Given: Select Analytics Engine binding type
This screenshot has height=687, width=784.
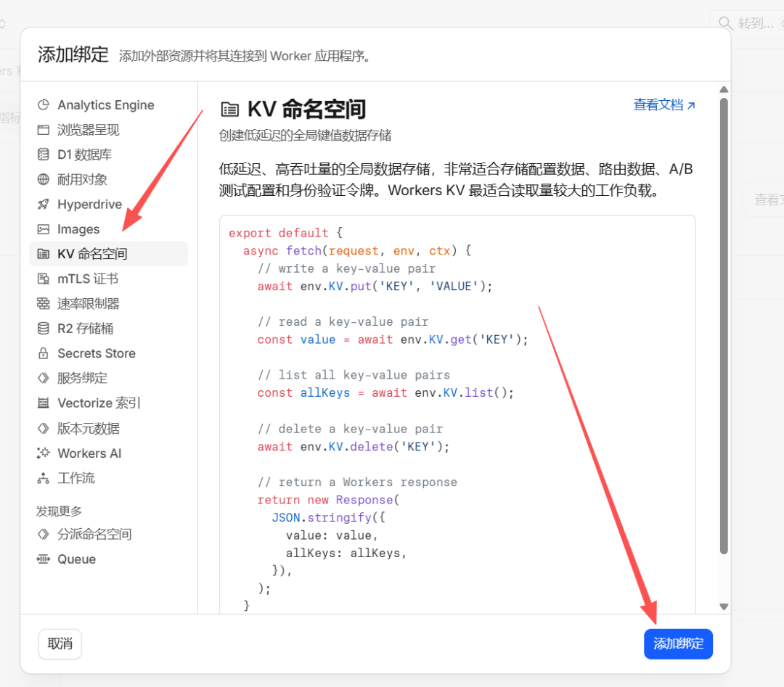Looking at the screenshot, I should (108, 105).
